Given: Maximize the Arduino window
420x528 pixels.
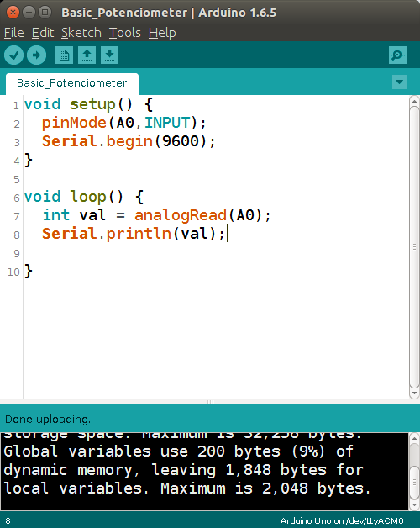Looking at the screenshot, I should (x=45, y=13).
